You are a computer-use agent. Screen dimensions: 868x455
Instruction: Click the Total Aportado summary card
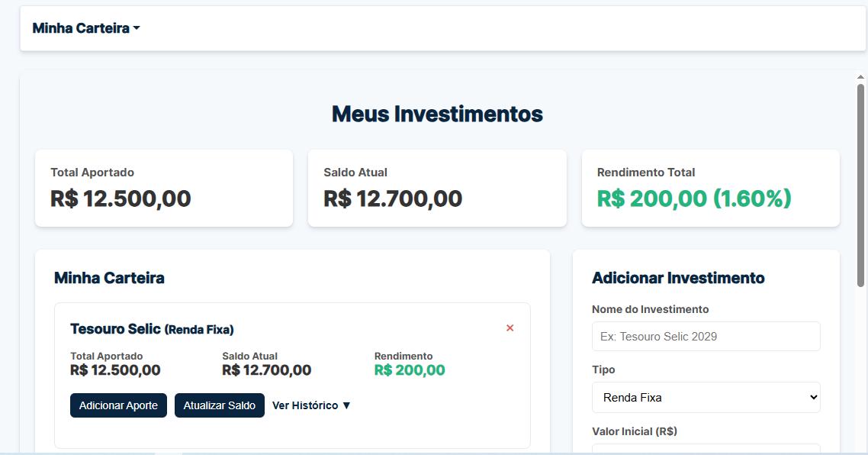pyautogui.click(x=163, y=188)
